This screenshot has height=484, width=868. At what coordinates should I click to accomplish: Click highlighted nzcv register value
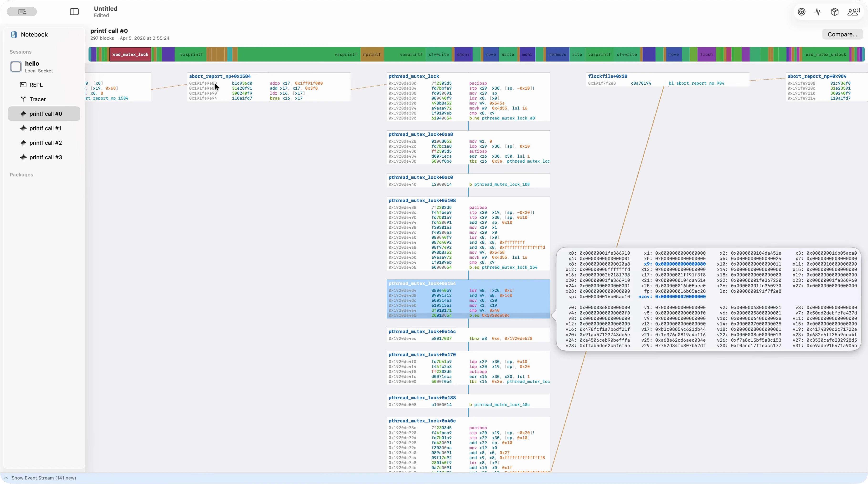coord(680,297)
